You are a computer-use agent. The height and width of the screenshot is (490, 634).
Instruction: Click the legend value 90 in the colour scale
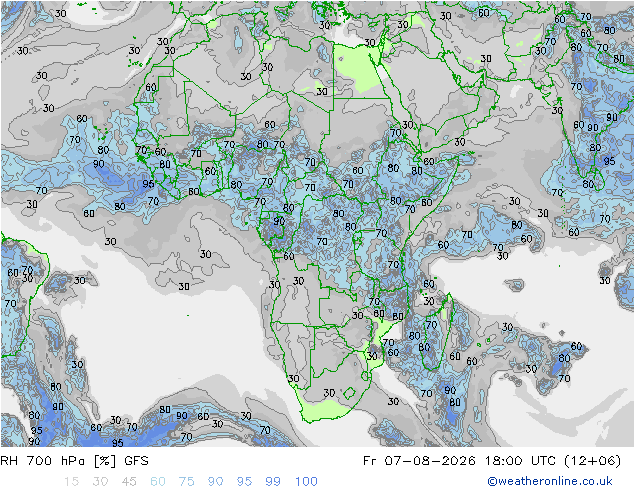(215, 482)
